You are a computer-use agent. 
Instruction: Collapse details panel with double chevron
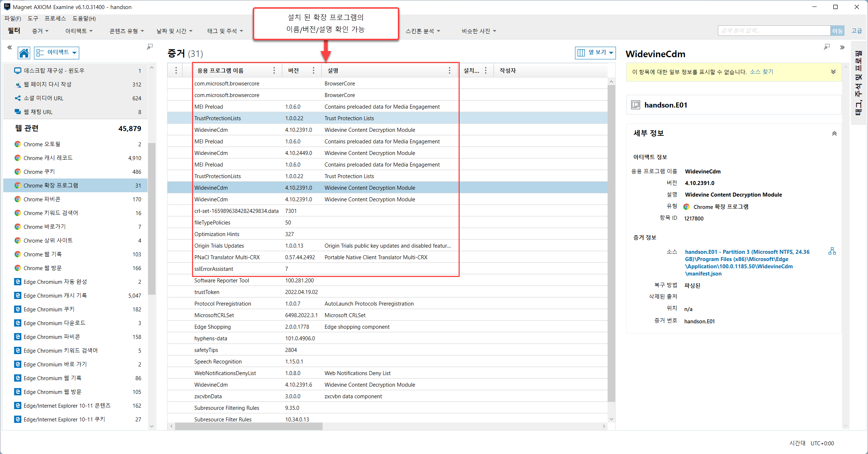pos(842,47)
